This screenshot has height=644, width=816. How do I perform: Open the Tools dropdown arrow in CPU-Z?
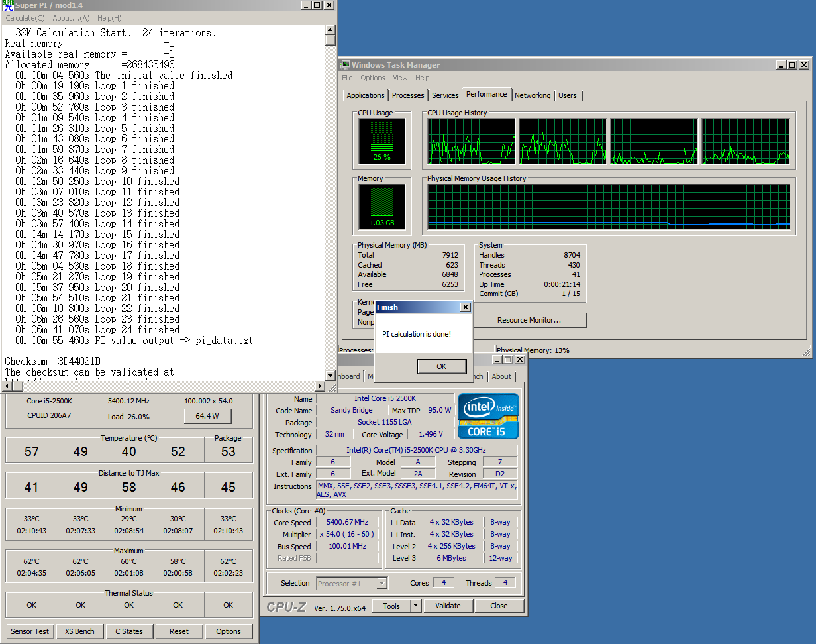pos(415,606)
